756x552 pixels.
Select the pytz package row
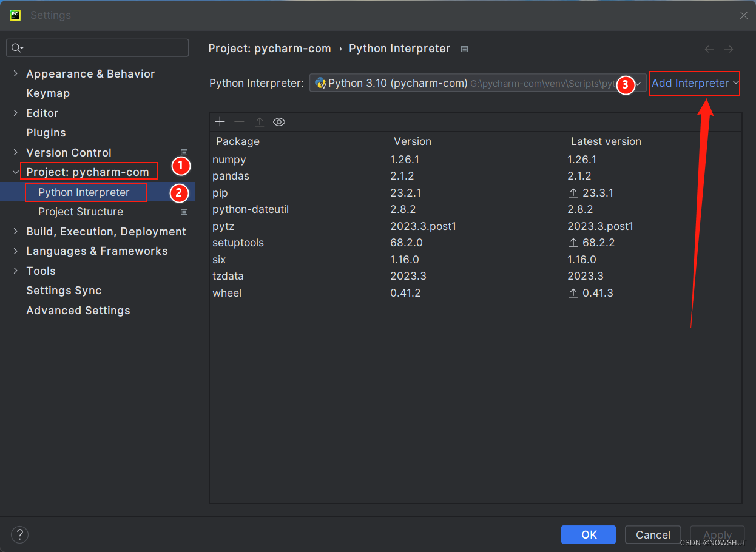(476, 226)
